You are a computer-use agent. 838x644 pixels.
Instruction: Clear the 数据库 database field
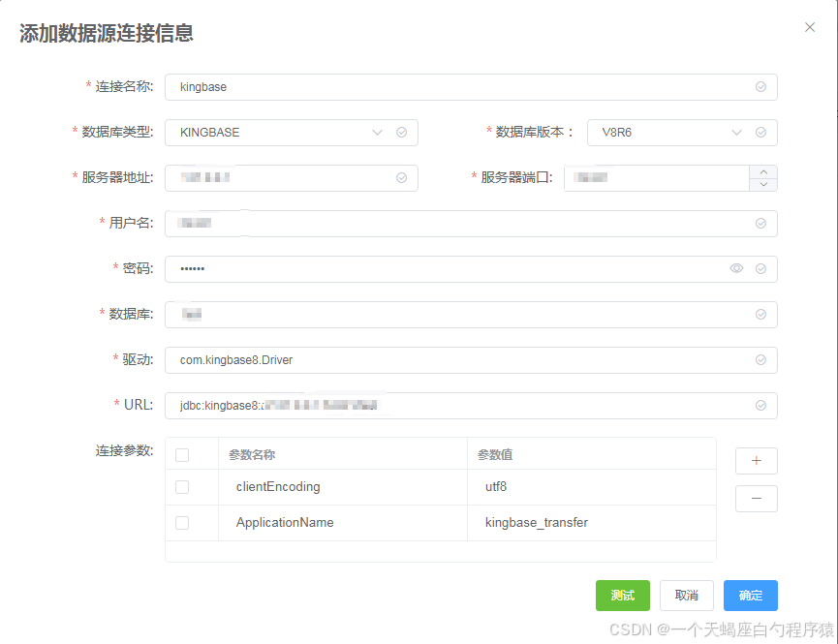[760, 314]
